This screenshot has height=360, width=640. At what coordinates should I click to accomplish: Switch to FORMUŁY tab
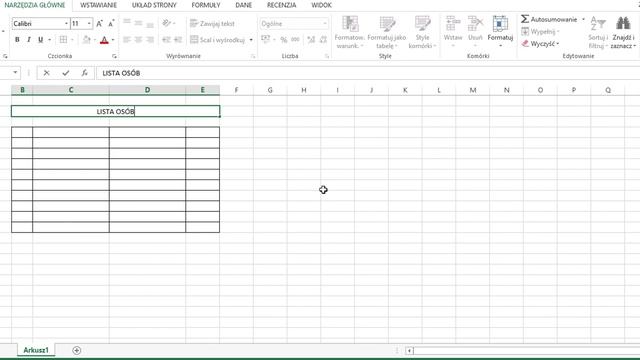click(206, 5)
